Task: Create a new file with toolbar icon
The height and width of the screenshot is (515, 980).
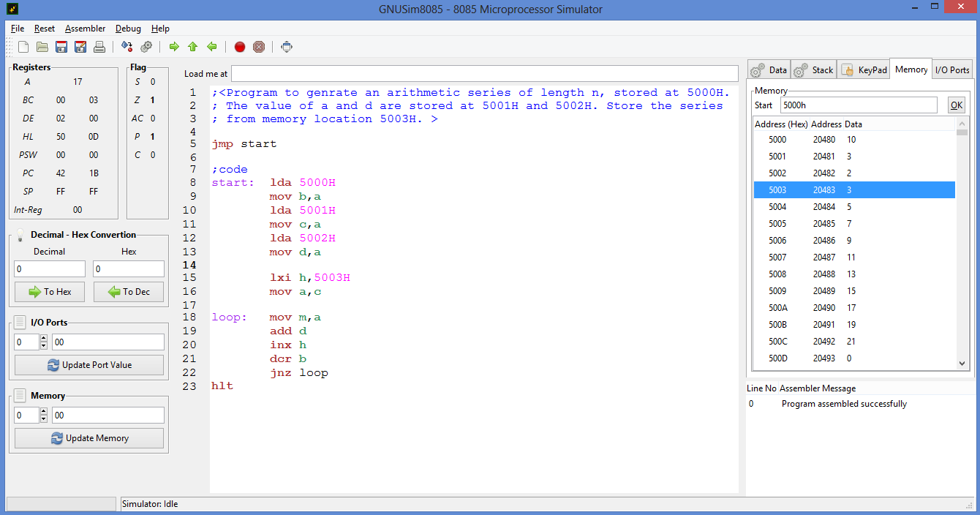Action: click(x=23, y=47)
